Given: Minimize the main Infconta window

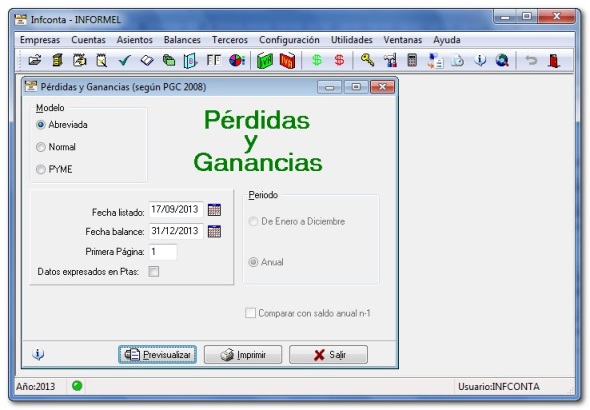Looking at the screenshot, I should (x=505, y=17).
